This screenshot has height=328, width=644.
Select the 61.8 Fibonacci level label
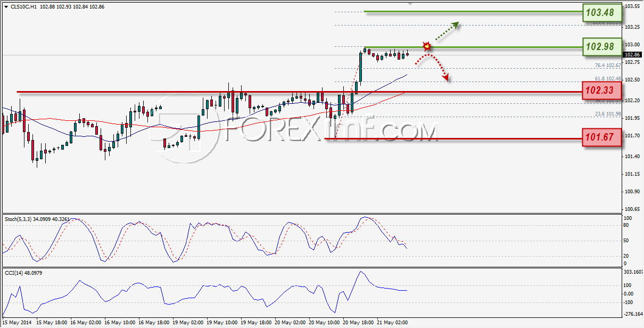[608, 79]
